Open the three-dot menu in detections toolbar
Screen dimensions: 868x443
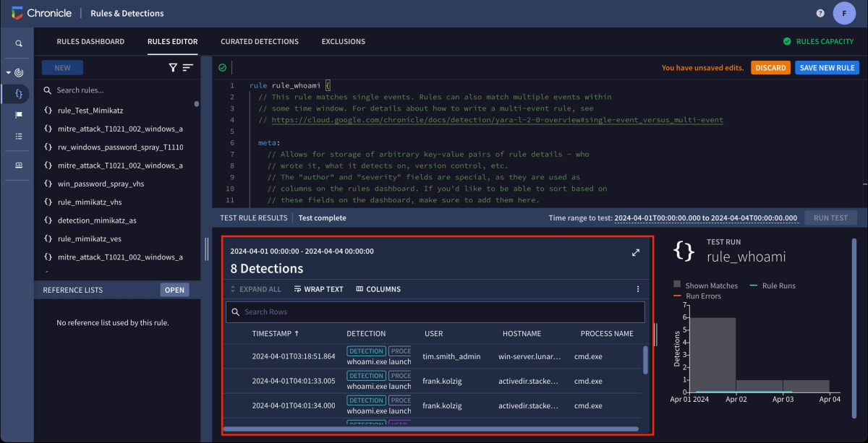click(x=638, y=289)
